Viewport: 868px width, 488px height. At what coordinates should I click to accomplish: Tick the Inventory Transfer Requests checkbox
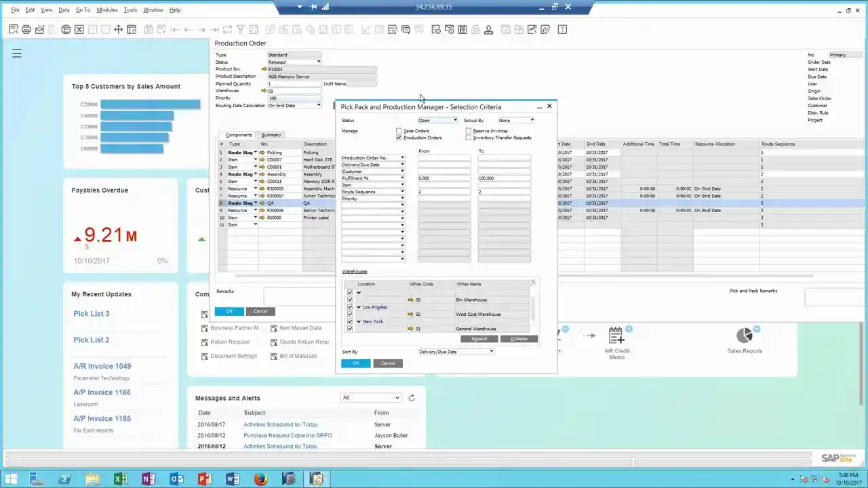469,138
